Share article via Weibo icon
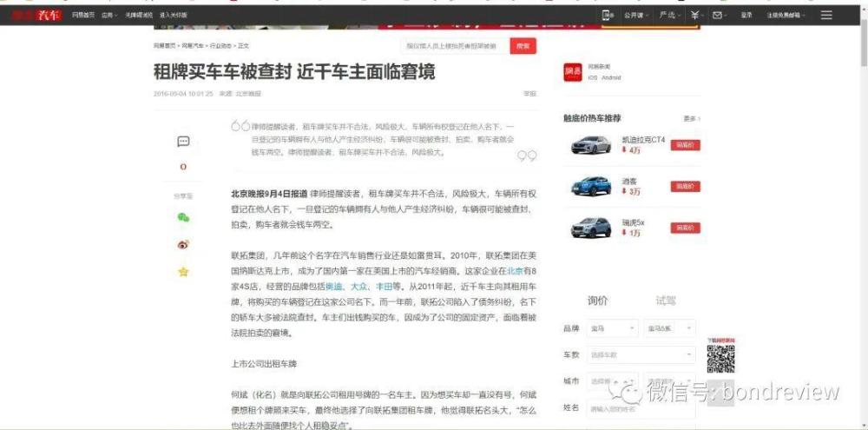 183,245
